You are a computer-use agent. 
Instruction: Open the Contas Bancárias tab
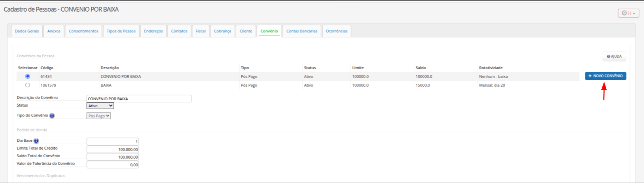(302, 31)
